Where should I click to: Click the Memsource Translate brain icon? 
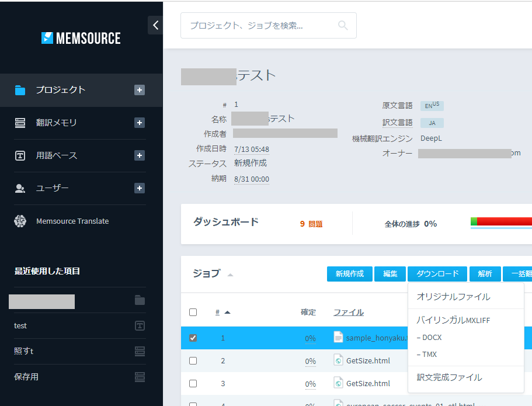pos(20,221)
